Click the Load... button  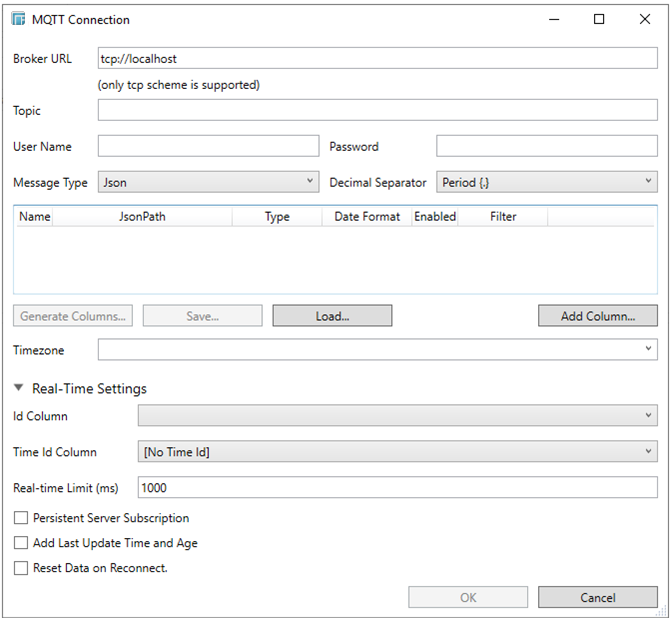point(332,316)
